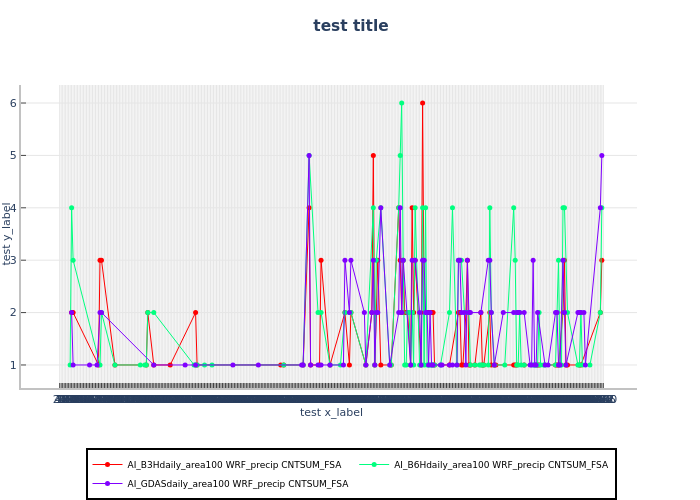Click the y-axis tick label 2
The image size is (700, 500).
tap(12, 312)
